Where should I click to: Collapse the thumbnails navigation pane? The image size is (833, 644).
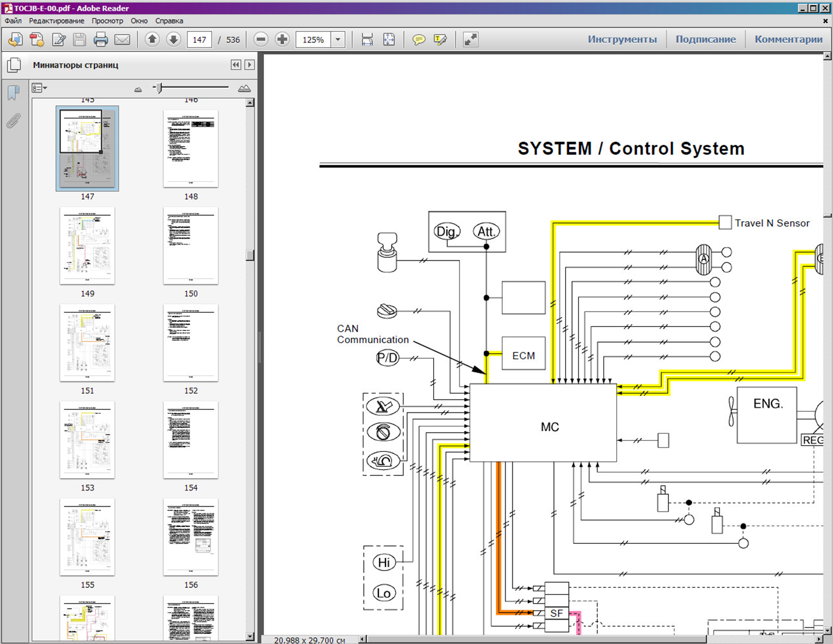click(x=235, y=65)
